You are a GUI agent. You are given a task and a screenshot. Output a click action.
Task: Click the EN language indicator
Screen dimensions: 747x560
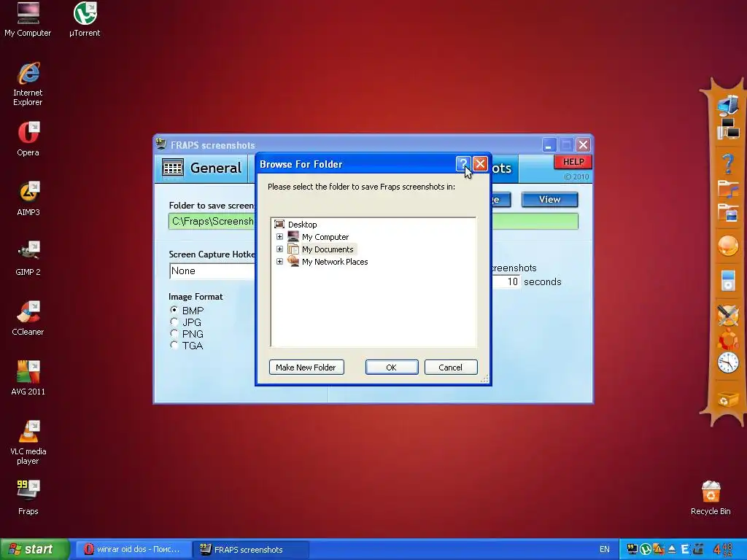tap(605, 549)
